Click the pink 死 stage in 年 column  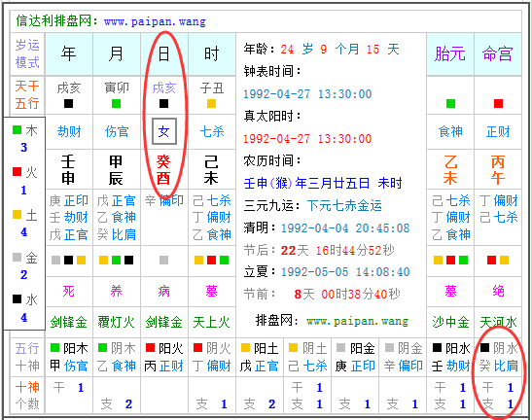(68, 291)
